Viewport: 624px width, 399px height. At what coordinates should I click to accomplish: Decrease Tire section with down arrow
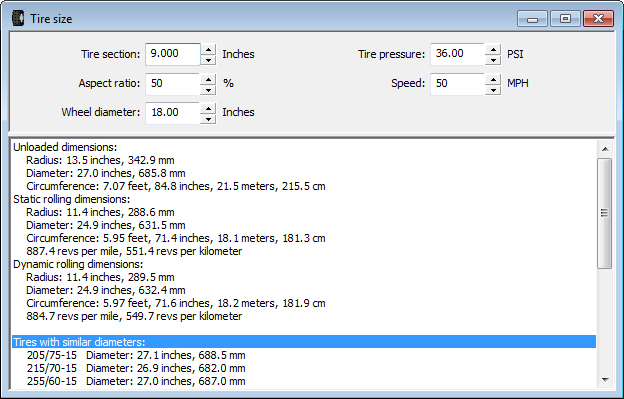click(x=208, y=60)
